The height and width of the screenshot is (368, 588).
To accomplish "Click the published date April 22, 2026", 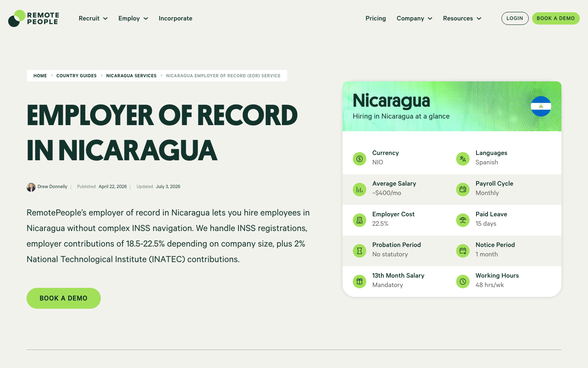I will (113, 186).
